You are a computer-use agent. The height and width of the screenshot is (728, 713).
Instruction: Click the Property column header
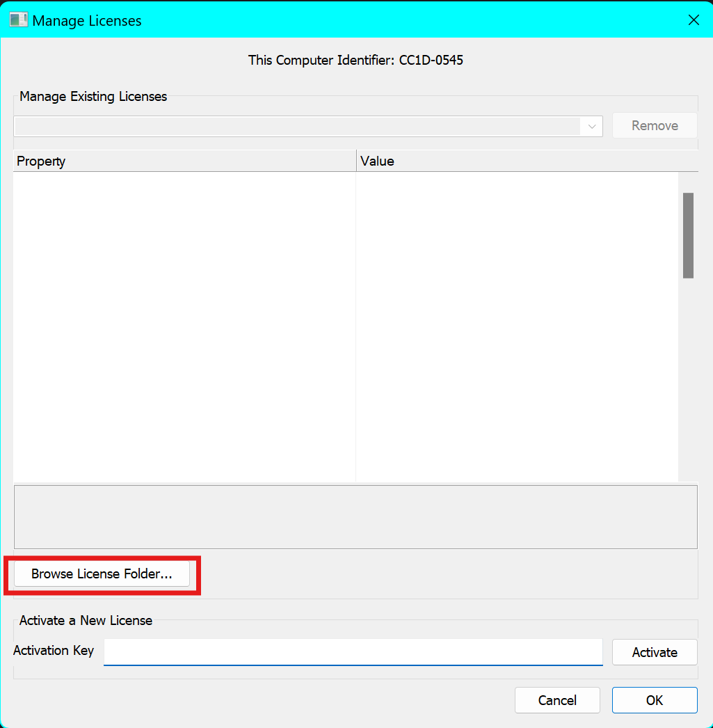pos(184,161)
